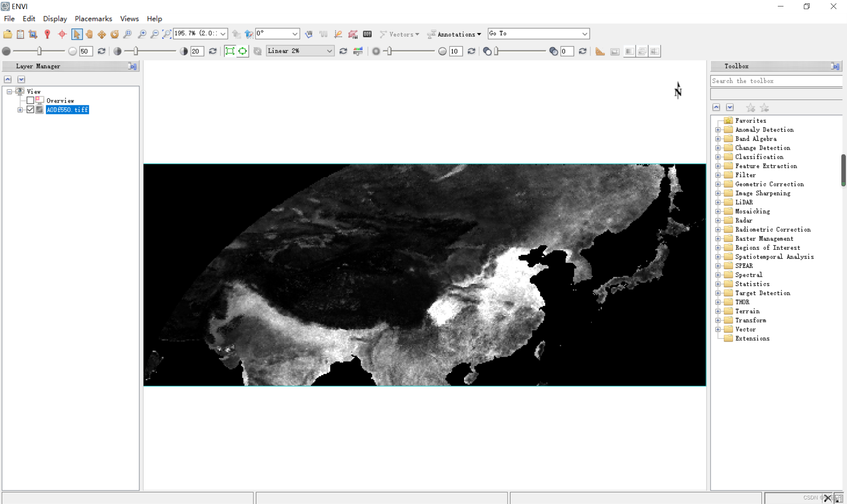Screen dimensions: 847x504
Task: Click the ROI selection tool icon
Action: (x=353, y=34)
